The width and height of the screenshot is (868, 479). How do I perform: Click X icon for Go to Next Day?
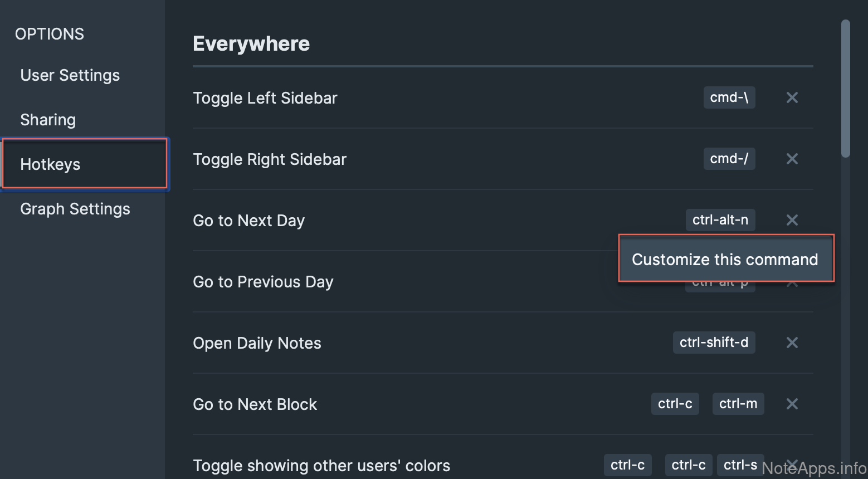792,220
